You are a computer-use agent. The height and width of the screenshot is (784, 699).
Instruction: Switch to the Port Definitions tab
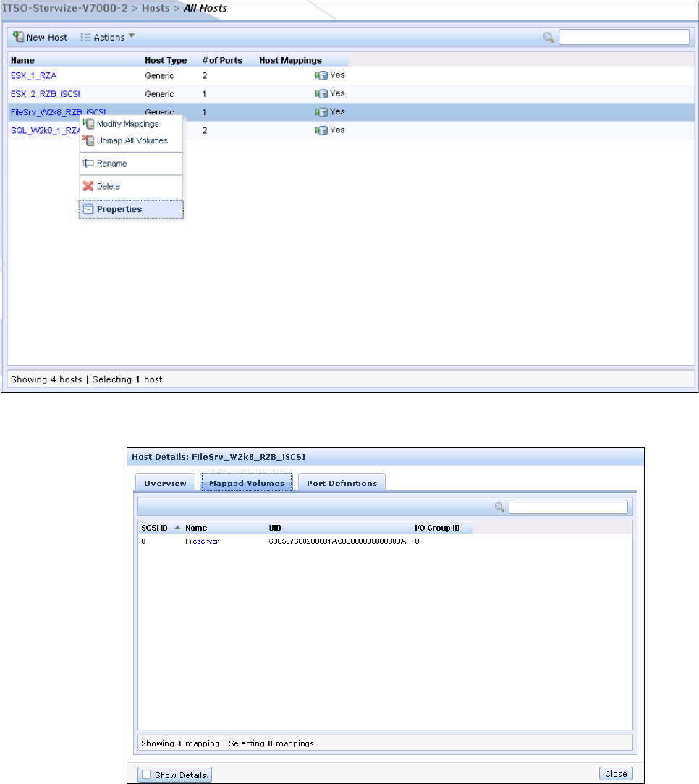pos(342,483)
